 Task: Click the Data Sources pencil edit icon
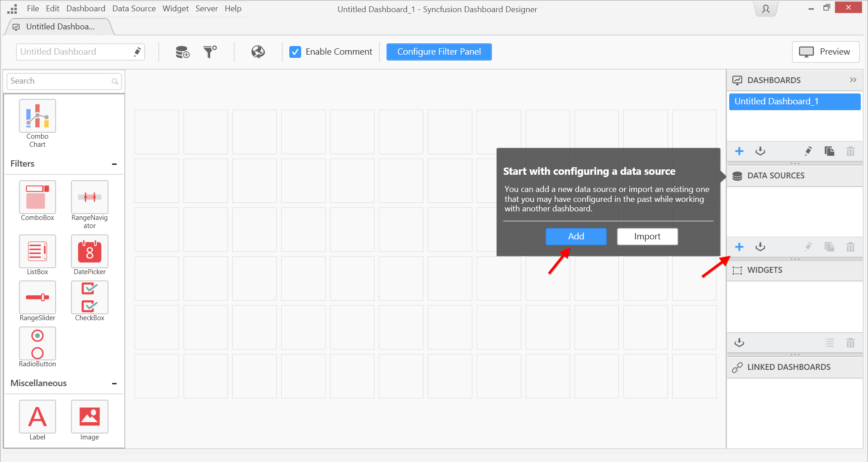(808, 247)
